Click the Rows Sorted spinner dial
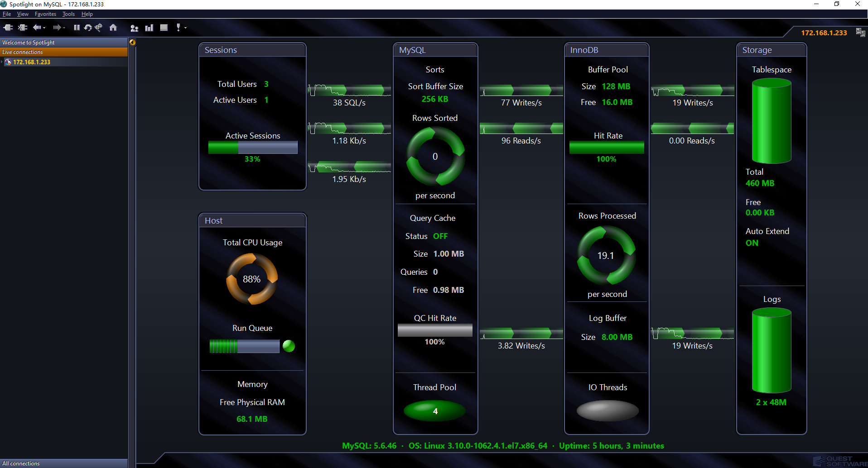Viewport: 868px width, 468px height. (x=435, y=156)
